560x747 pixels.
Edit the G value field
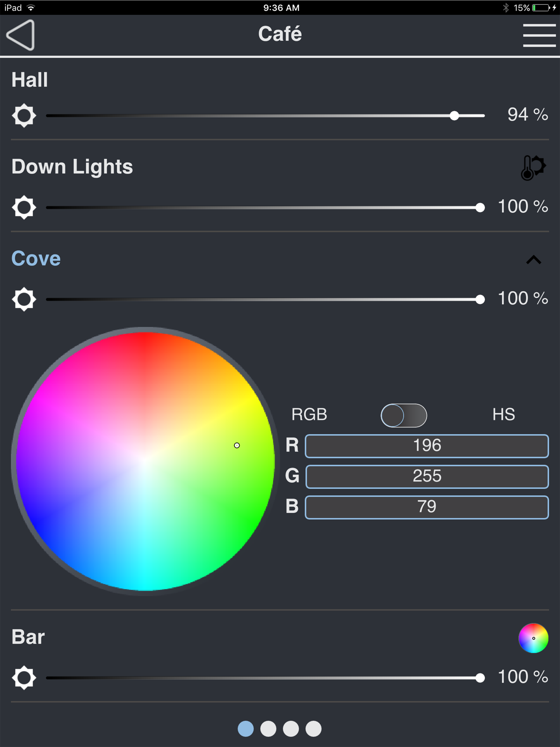tap(427, 477)
